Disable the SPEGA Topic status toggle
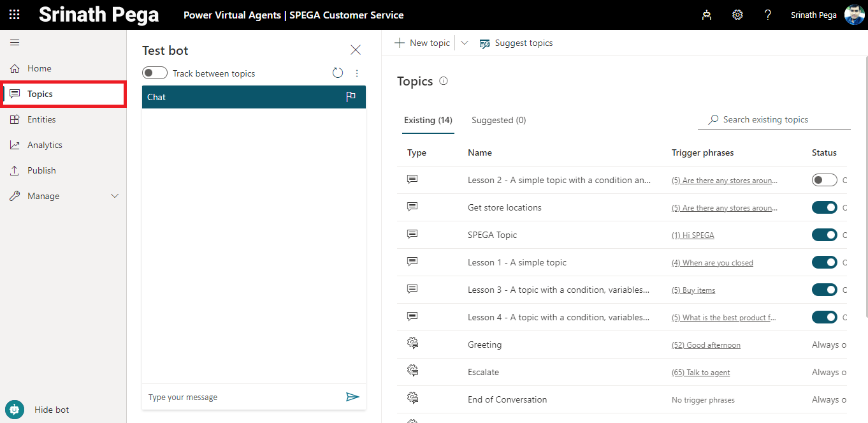The image size is (868, 423). pyautogui.click(x=824, y=235)
